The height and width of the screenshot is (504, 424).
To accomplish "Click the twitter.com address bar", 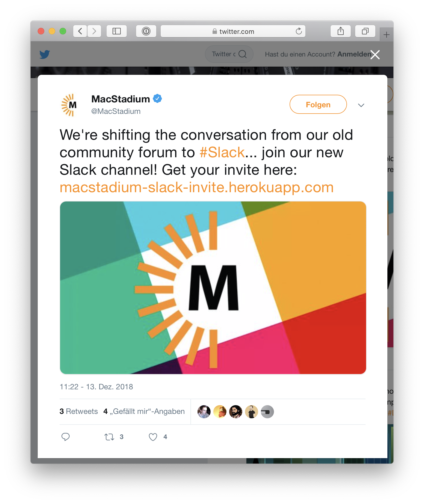I will (233, 31).
